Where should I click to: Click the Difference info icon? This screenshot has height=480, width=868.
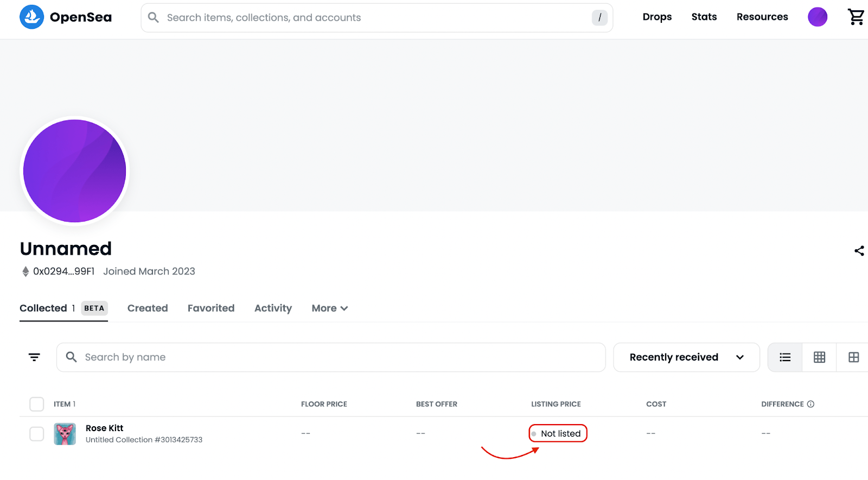[810, 404]
